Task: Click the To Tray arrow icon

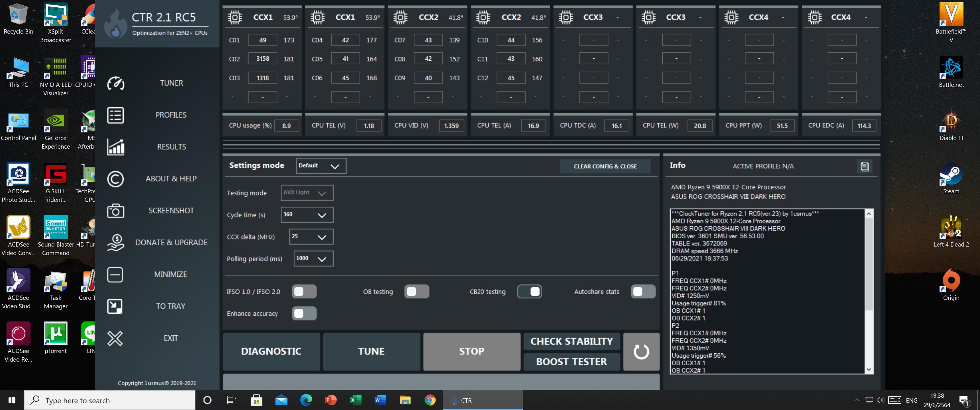Action: 115,306
